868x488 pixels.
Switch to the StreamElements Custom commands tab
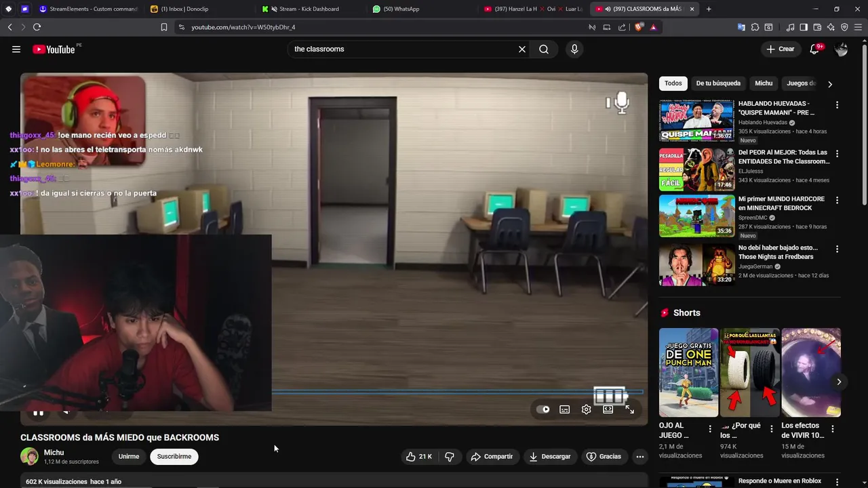[x=89, y=9]
